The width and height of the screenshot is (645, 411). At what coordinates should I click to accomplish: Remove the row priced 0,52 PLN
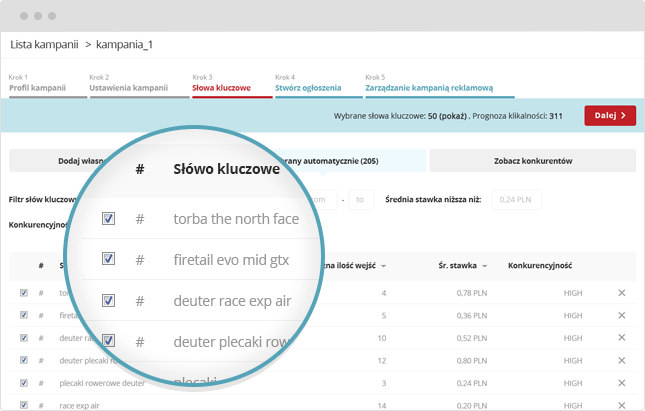point(622,338)
